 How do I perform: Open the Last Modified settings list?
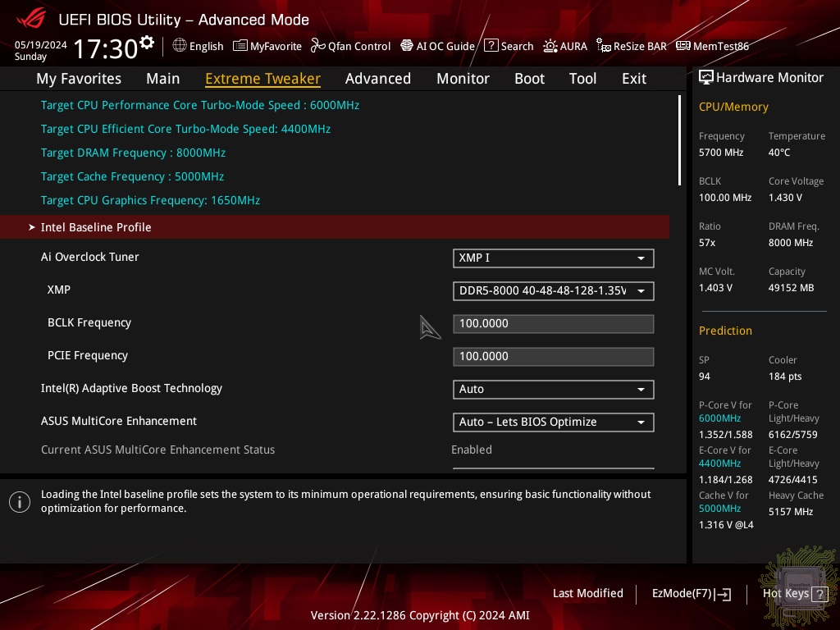[x=587, y=594]
